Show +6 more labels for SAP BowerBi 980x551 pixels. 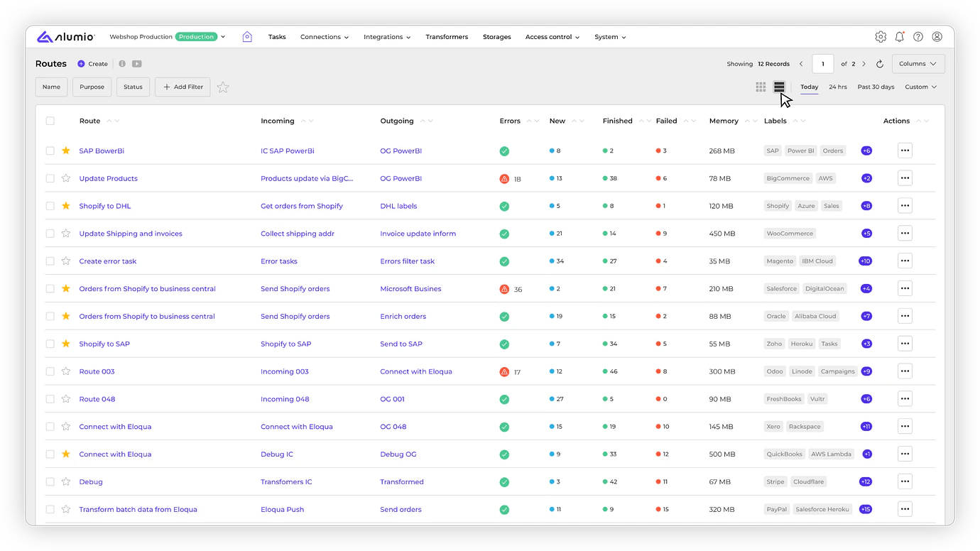click(866, 151)
